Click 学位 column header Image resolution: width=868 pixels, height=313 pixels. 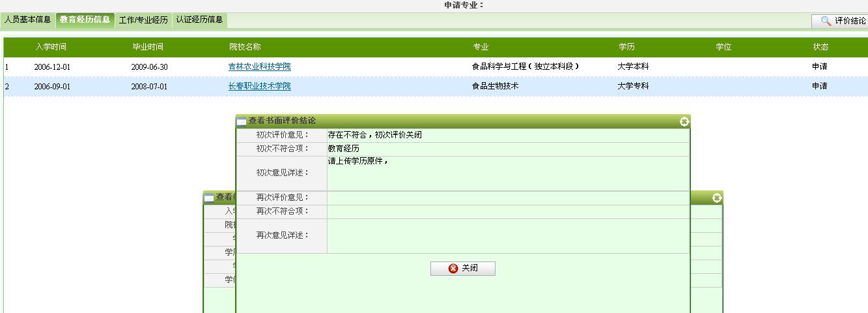tap(723, 47)
